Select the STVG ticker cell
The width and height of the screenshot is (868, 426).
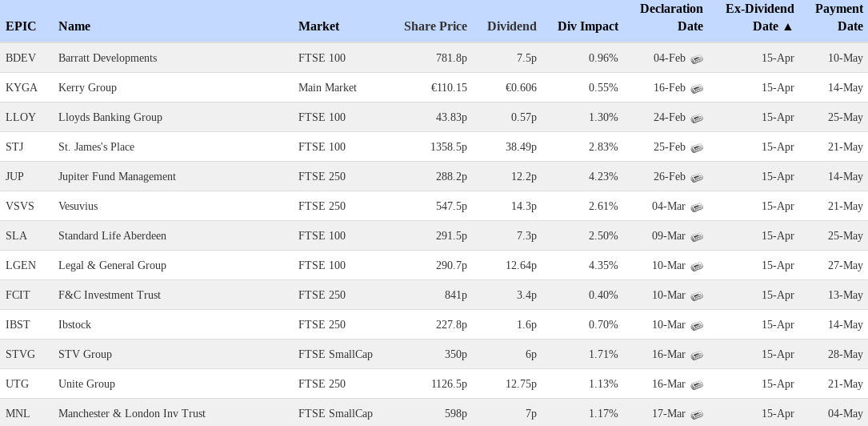[20, 355]
